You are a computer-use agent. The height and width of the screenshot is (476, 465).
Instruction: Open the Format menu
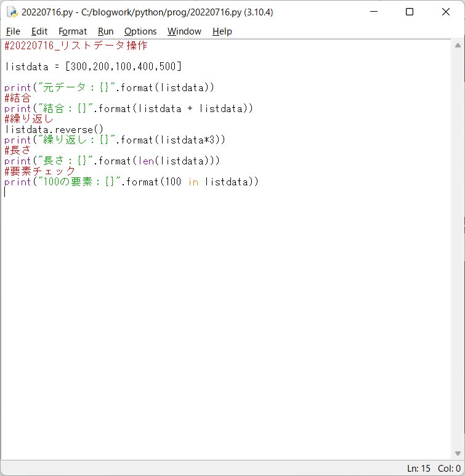(73, 31)
